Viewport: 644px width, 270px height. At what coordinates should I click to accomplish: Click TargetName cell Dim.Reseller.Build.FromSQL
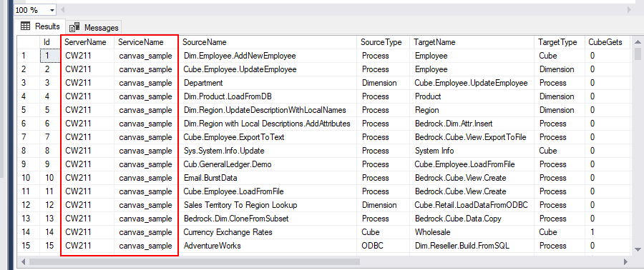point(473,246)
